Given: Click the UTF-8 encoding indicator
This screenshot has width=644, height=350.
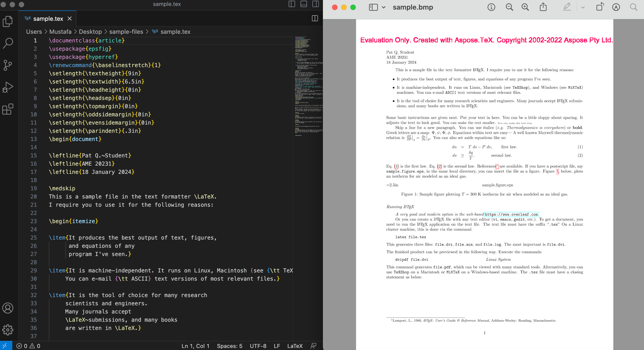Looking at the screenshot, I should point(258,346).
